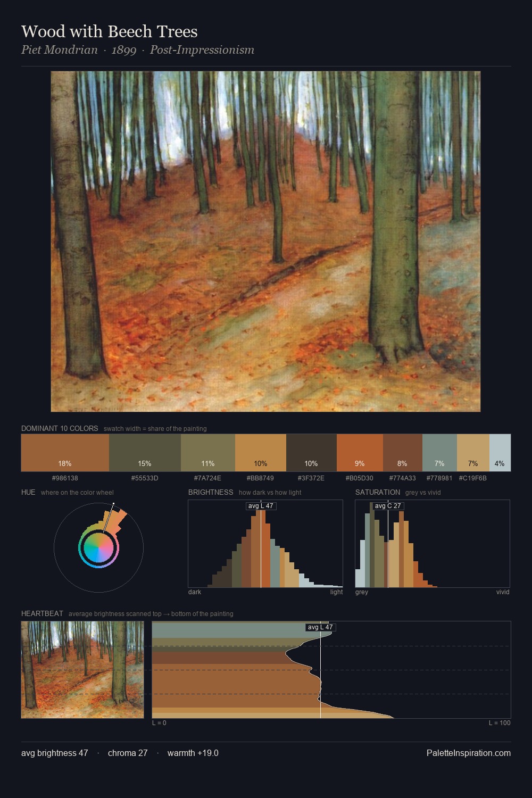The image size is (532, 798).
Task: Click the chroma 27 footer stat
Action: [x=128, y=753]
